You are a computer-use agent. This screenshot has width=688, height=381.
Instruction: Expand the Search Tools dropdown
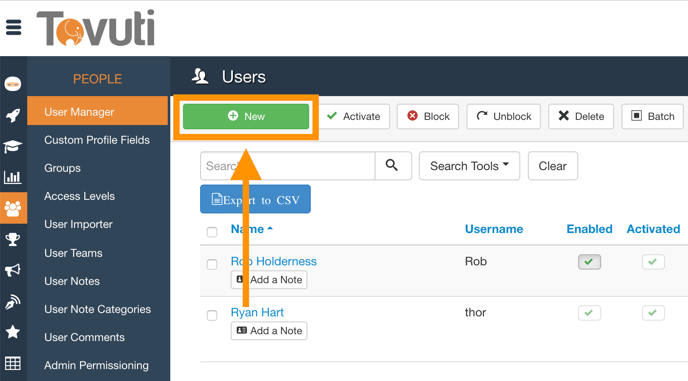(x=469, y=165)
